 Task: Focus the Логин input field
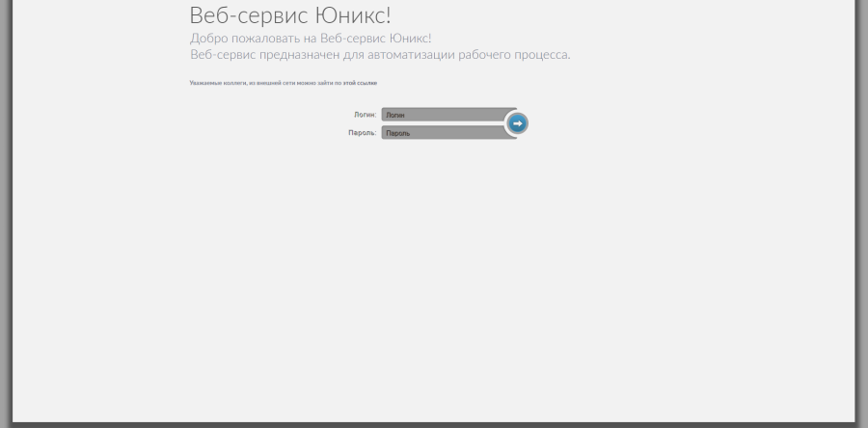448,115
